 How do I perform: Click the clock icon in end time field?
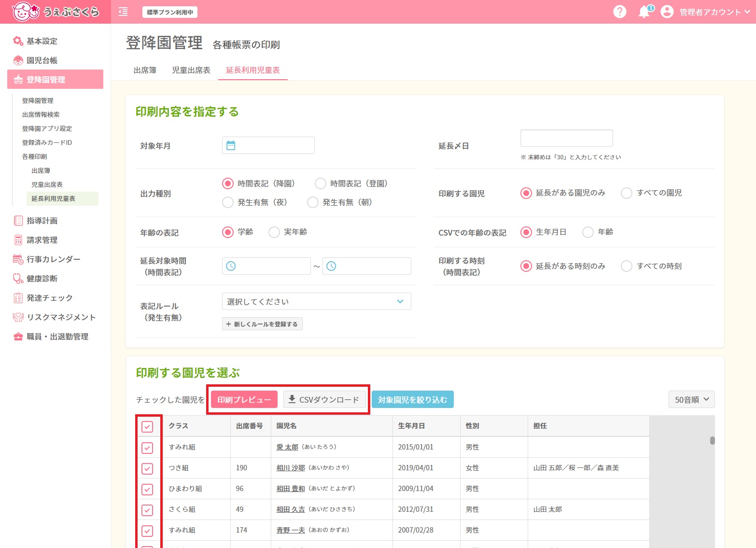tap(331, 266)
